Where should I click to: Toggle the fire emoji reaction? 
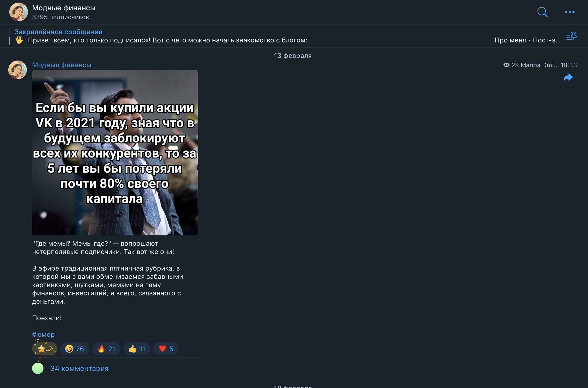click(x=106, y=349)
